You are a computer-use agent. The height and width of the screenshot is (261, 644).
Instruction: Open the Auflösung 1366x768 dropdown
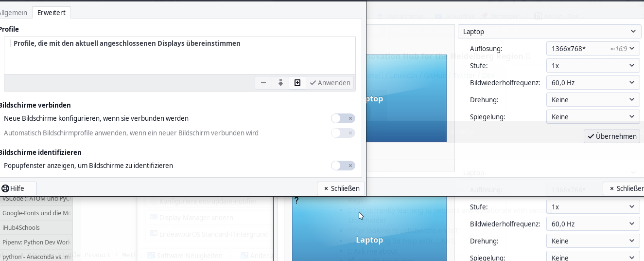tap(593, 49)
